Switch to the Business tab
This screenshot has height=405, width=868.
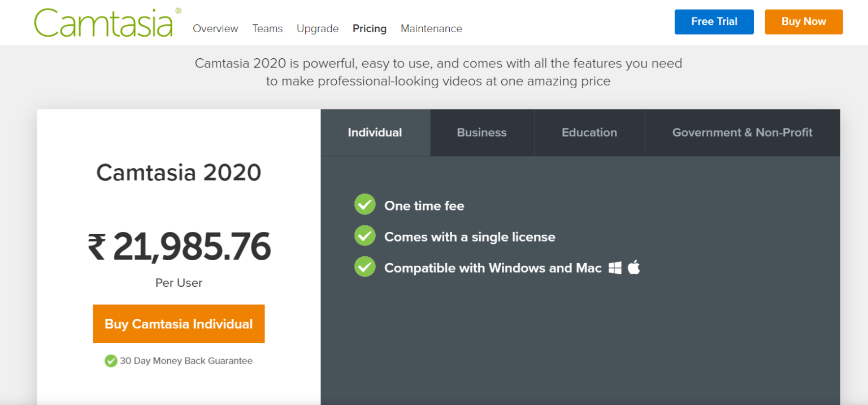point(481,132)
